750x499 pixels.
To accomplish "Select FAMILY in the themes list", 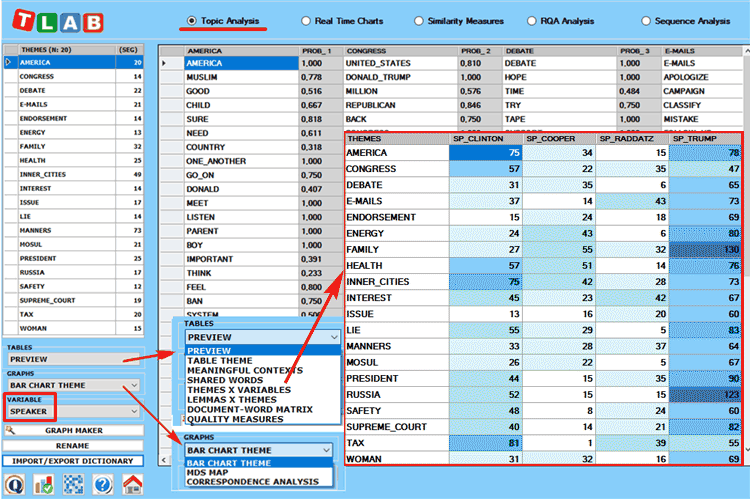I will [x=67, y=146].
